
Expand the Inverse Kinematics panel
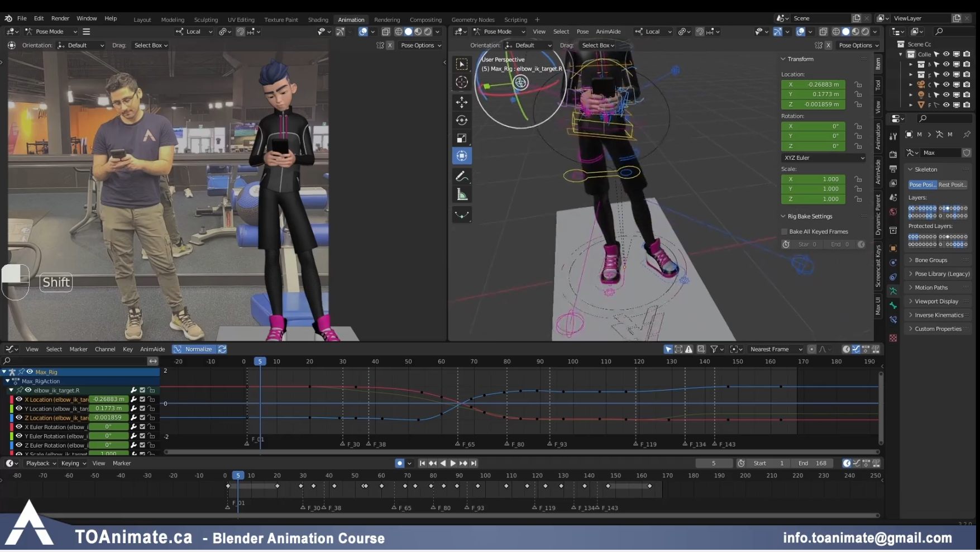point(911,315)
